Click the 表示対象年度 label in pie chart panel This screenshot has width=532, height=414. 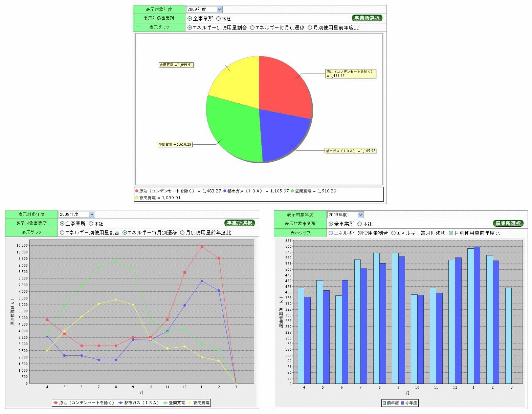[159, 9]
